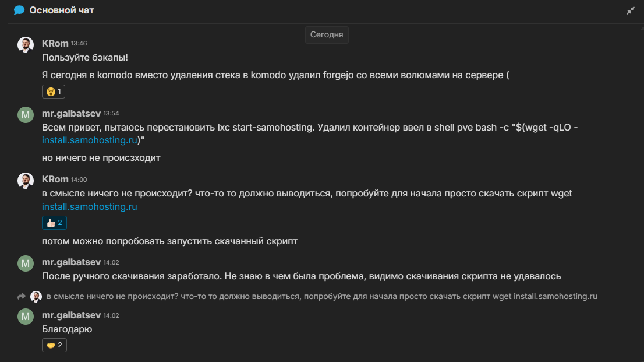Screen dimensions: 644x362
Task: Click the Сегодня date separator
Action: (327, 35)
